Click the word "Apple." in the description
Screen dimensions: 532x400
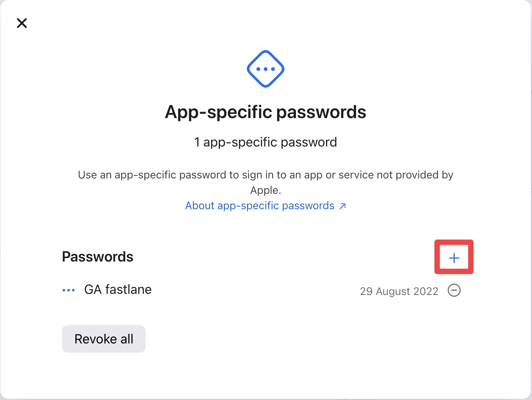(266, 190)
